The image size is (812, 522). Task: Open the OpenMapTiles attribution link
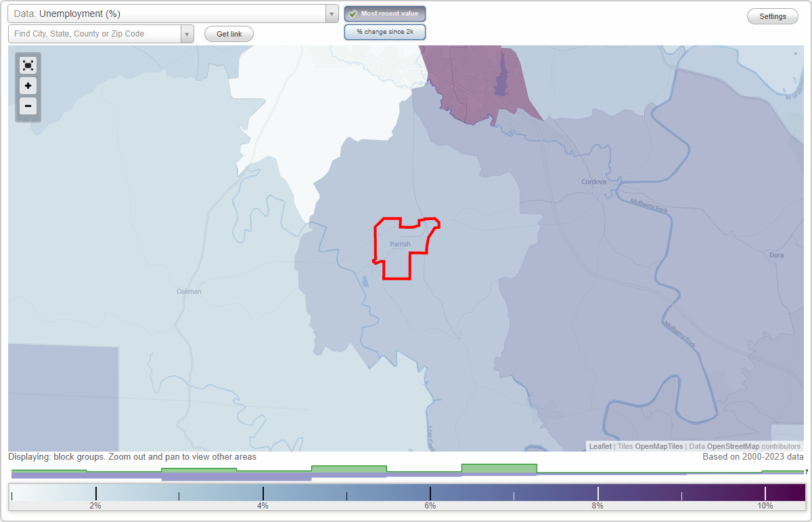pyautogui.click(x=659, y=446)
